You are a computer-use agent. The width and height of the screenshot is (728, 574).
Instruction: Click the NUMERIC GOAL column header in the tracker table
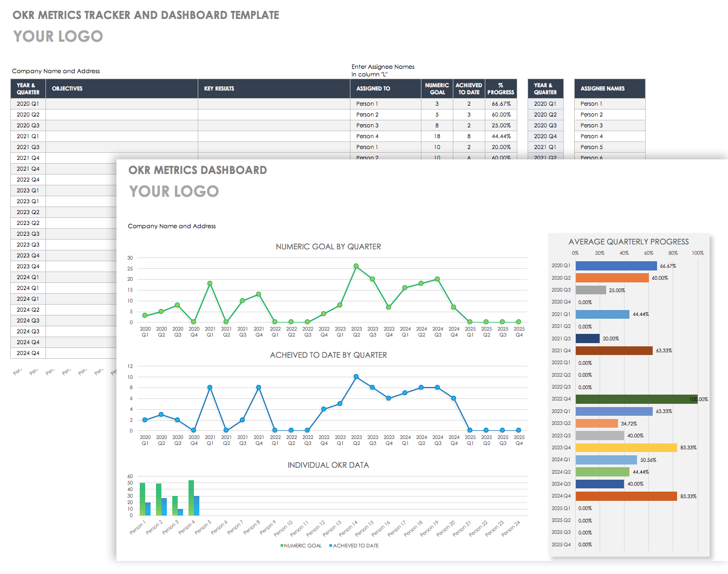point(437,88)
